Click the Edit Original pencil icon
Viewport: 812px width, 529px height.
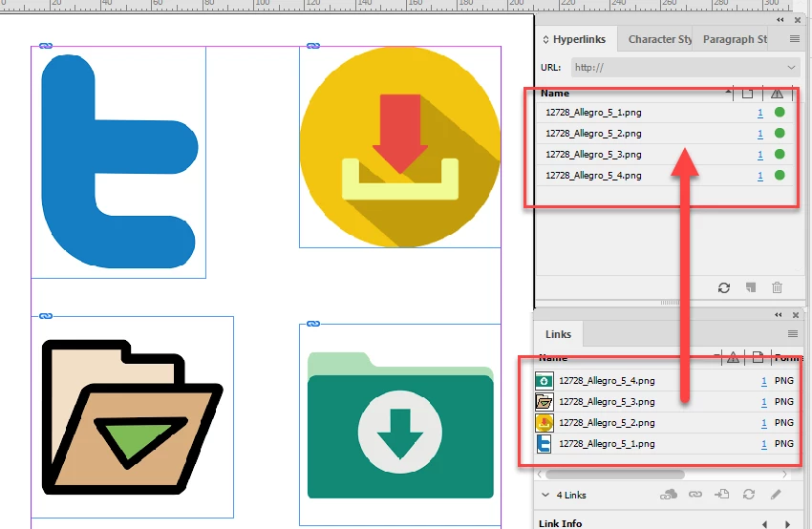click(x=776, y=495)
